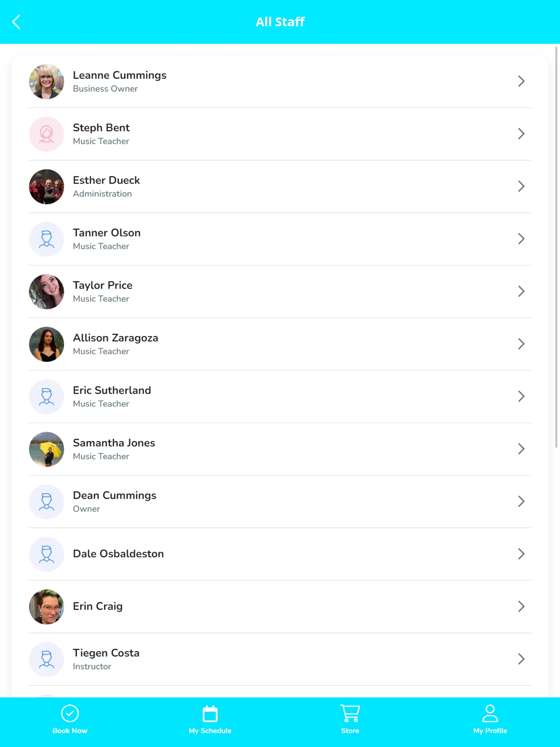560x747 pixels.
Task: Select Tiegen Costa instructor entry
Action: tap(280, 658)
